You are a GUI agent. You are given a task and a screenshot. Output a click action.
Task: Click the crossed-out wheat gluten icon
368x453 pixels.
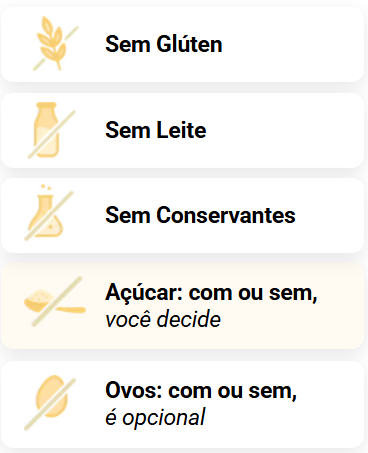[55, 44]
